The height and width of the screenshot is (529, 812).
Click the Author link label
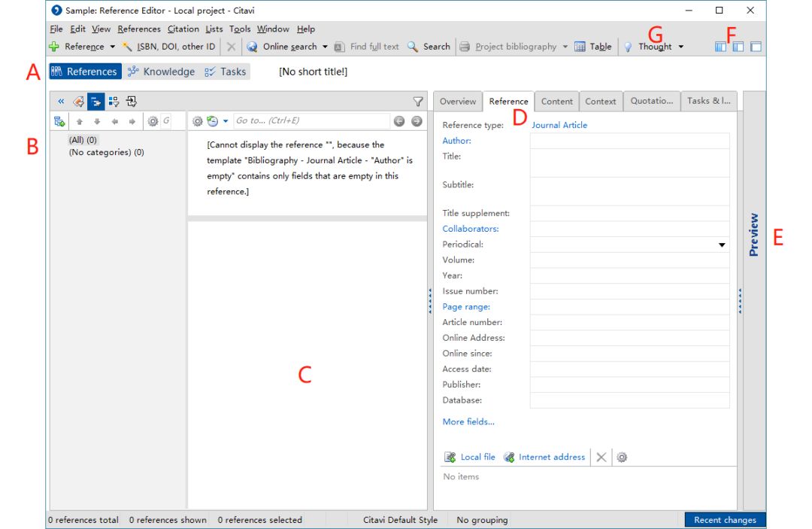(457, 141)
